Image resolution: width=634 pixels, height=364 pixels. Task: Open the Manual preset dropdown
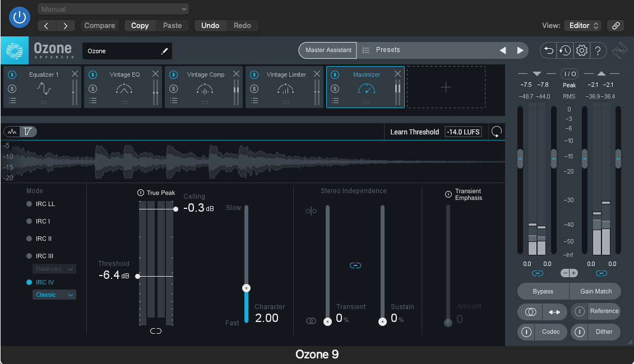113,9
